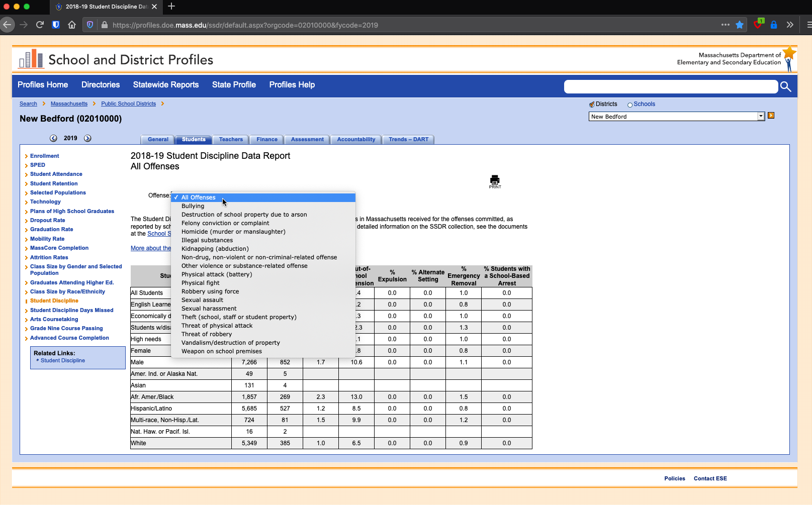Screen dimensions: 812x505
Task: Open Bitwarden shield icon in toolbar
Action: [x=56, y=25]
